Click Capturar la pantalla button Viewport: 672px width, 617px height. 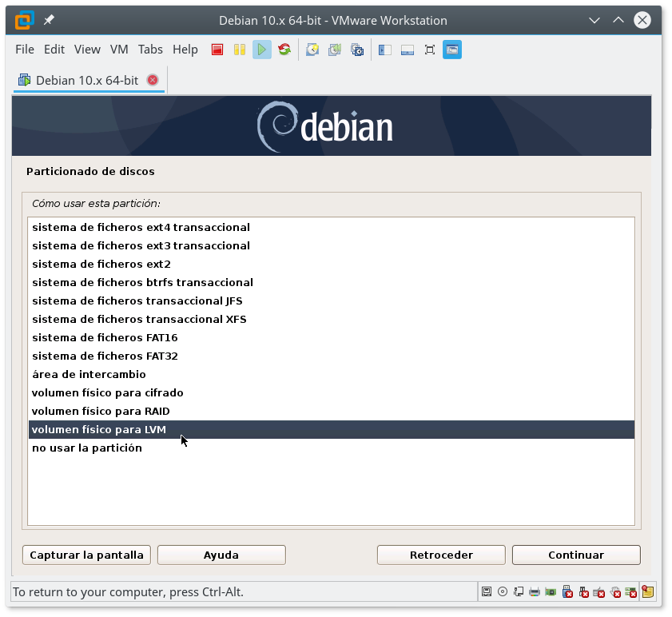[x=86, y=555]
